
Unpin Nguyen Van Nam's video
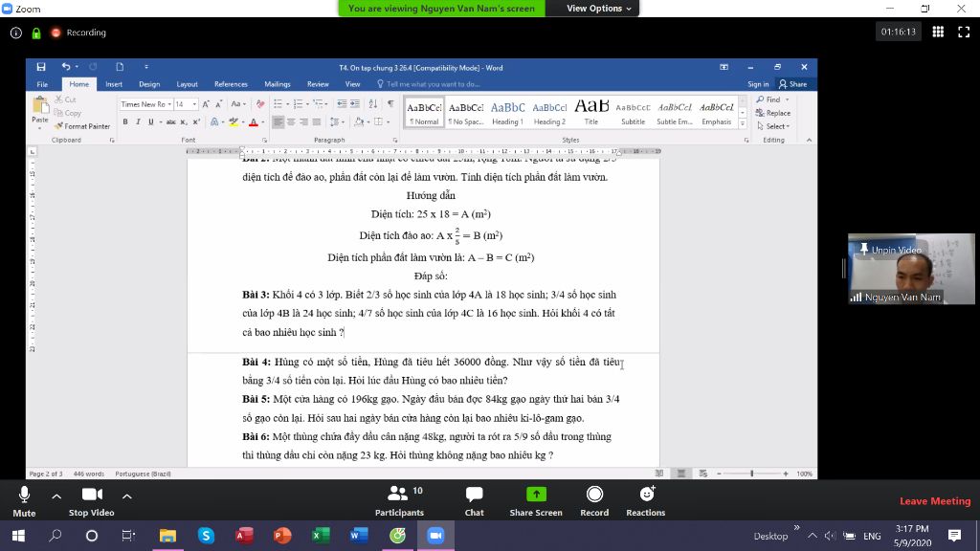tap(891, 250)
